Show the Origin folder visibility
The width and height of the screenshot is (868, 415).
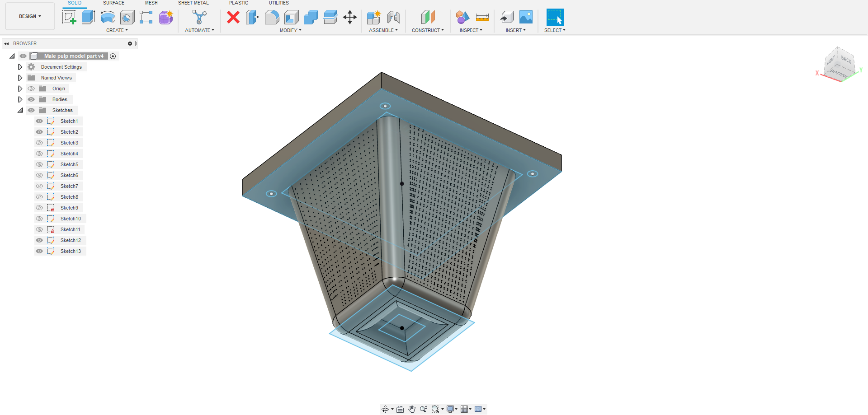pyautogui.click(x=31, y=89)
